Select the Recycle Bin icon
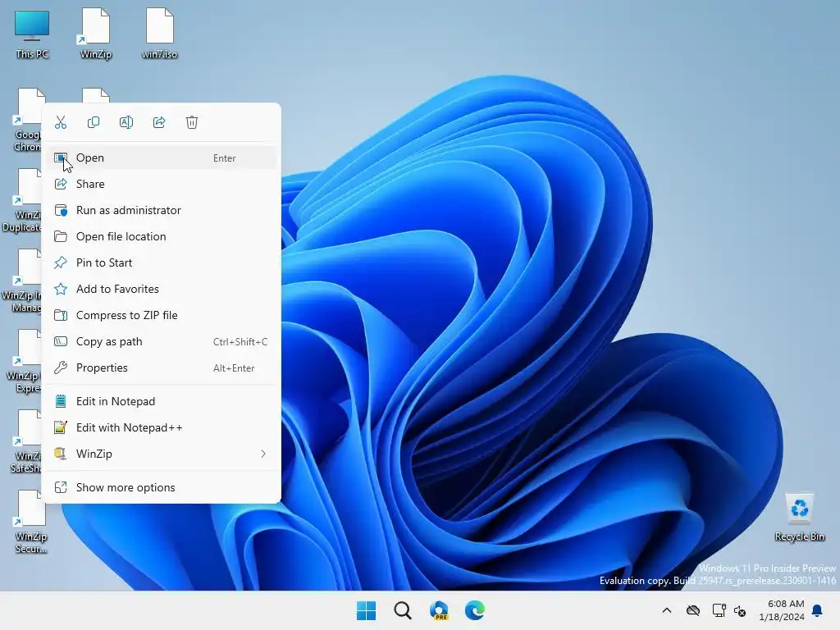840x630 pixels. click(799, 518)
